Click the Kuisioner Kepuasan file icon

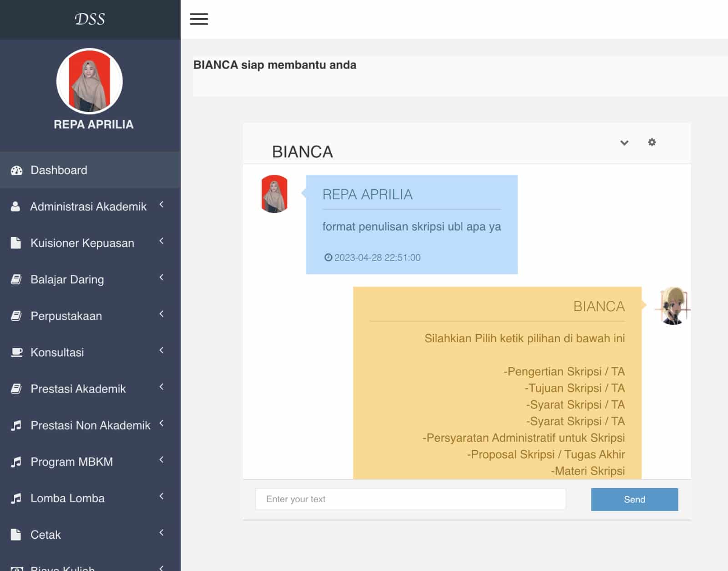point(16,243)
